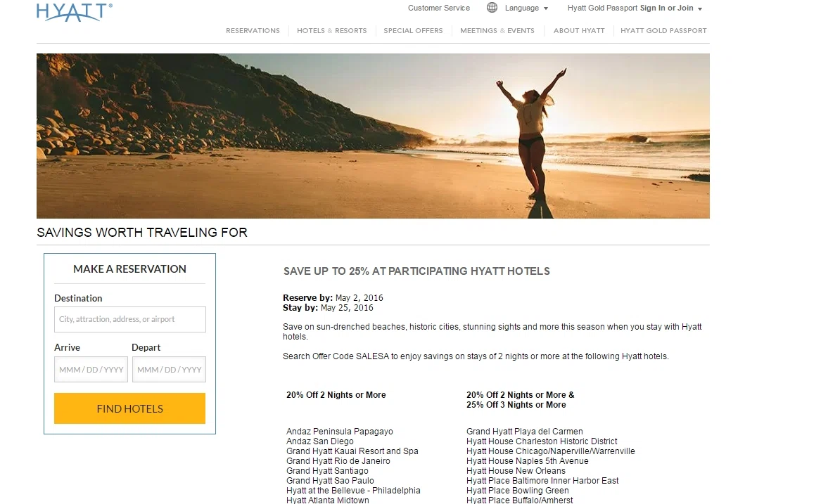Click the 'Make a Reservation' panel title
821x504 pixels.
click(130, 269)
